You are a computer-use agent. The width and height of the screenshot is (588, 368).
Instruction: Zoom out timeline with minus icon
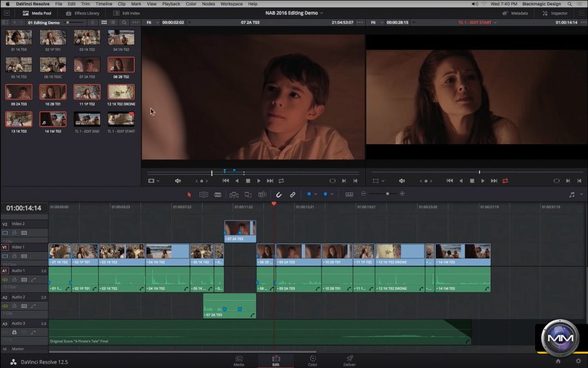(363, 194)
